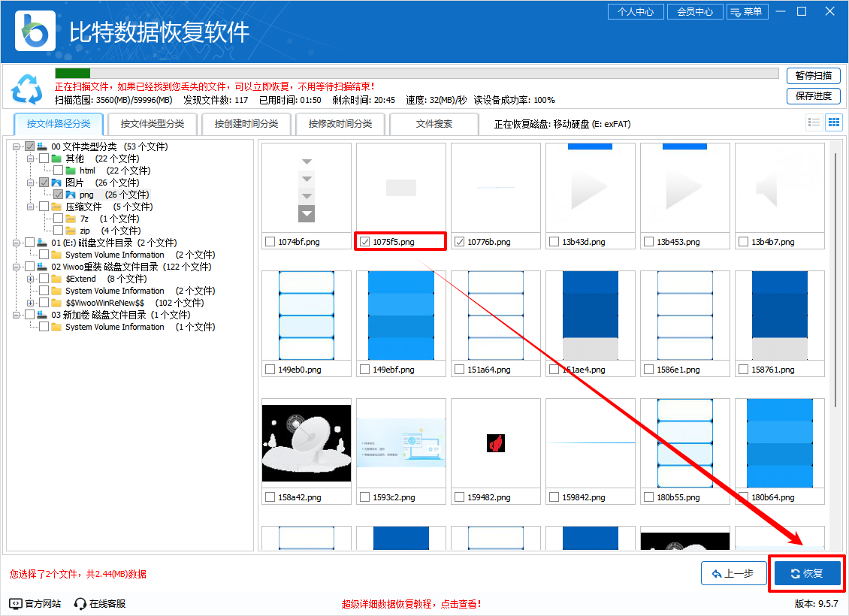
Task: Click the 压缩文件 folder icon
Action: (x=56, y=207)
